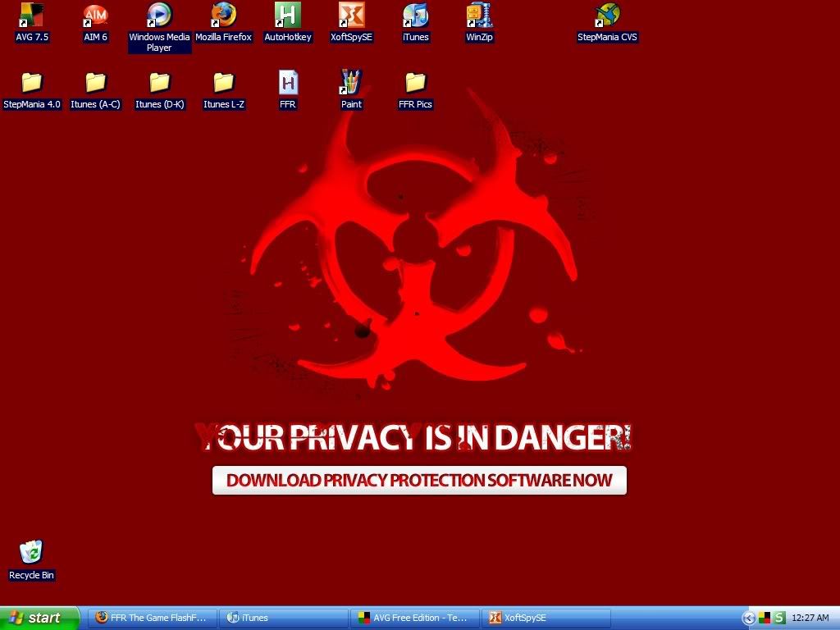
Task: Open the Windows start menu
Action: pyautogui.click(x=39, y=618)
